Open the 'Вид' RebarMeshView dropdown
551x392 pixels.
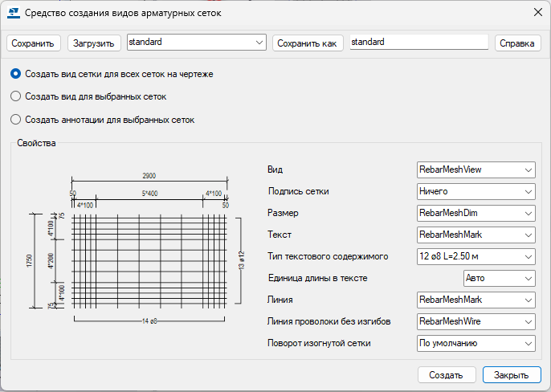475,169
